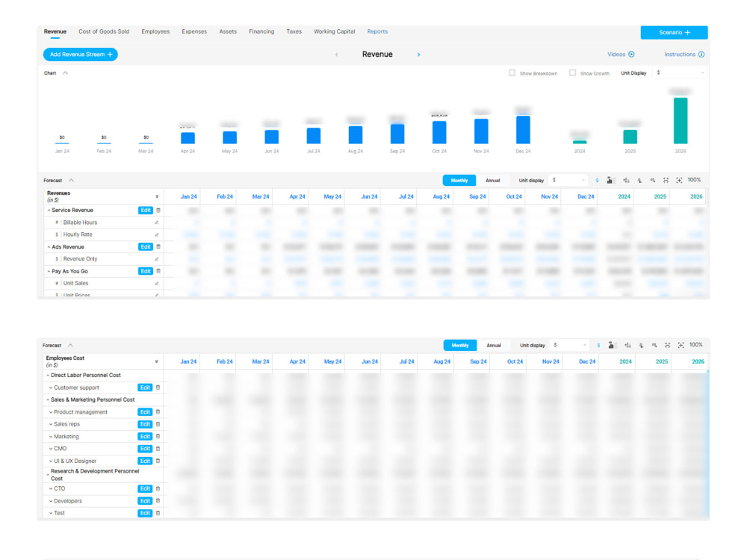The width and height of the screenshot is (747, 560).
Task: Switch to the Expenses tab
Action: pos(194,31)
